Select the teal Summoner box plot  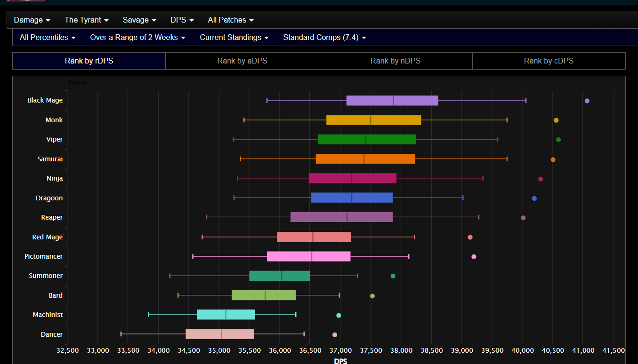(x=280, y=276)
